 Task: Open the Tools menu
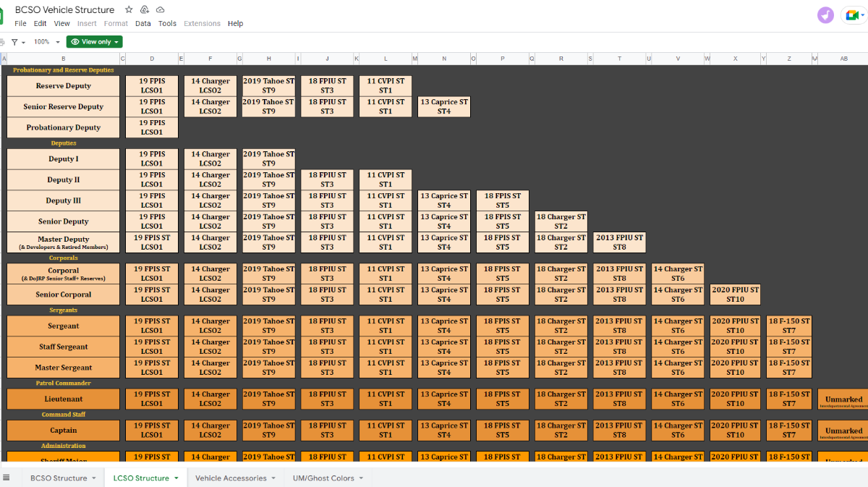167,23
